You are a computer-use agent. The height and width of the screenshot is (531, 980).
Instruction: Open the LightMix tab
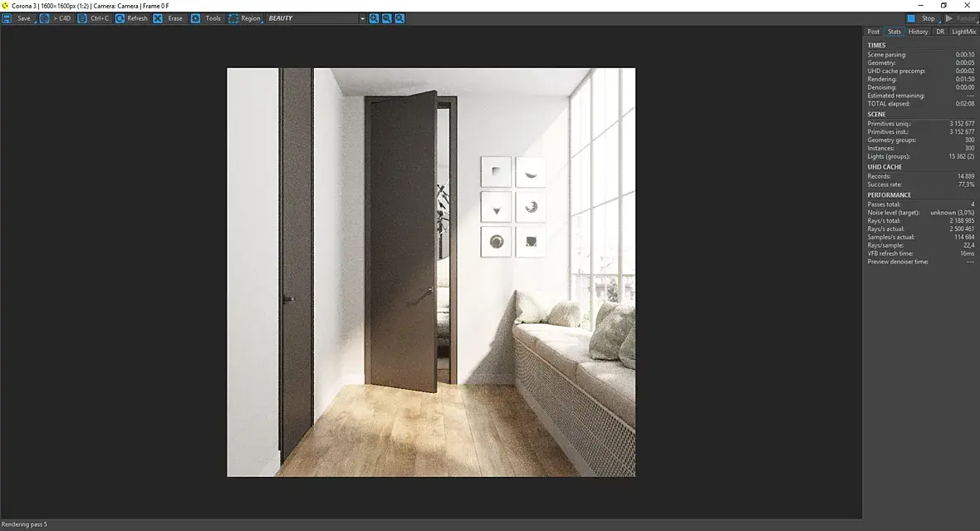[963, 32]
